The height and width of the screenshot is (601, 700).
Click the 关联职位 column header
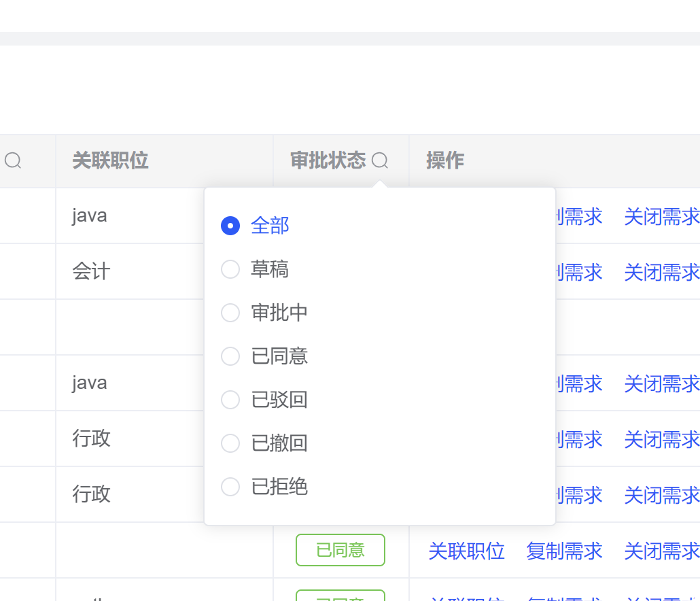[x=110, y=160]
